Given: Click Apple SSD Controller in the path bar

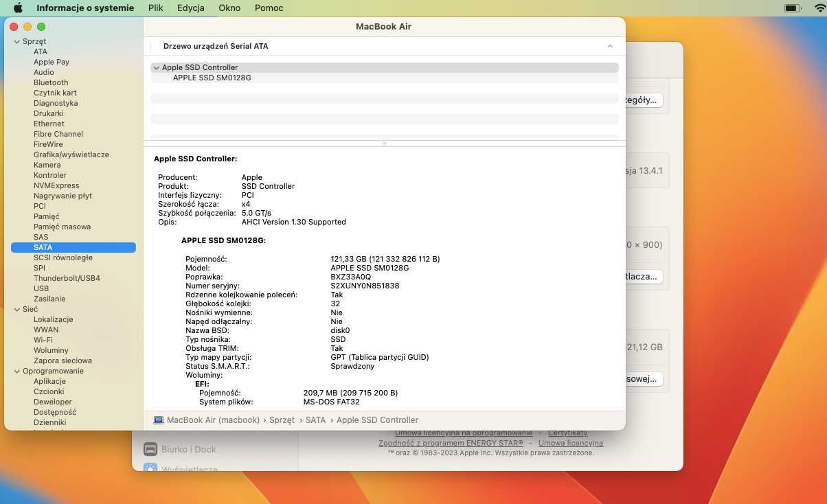Looking at the screenshot, I should tap(377, 420).
